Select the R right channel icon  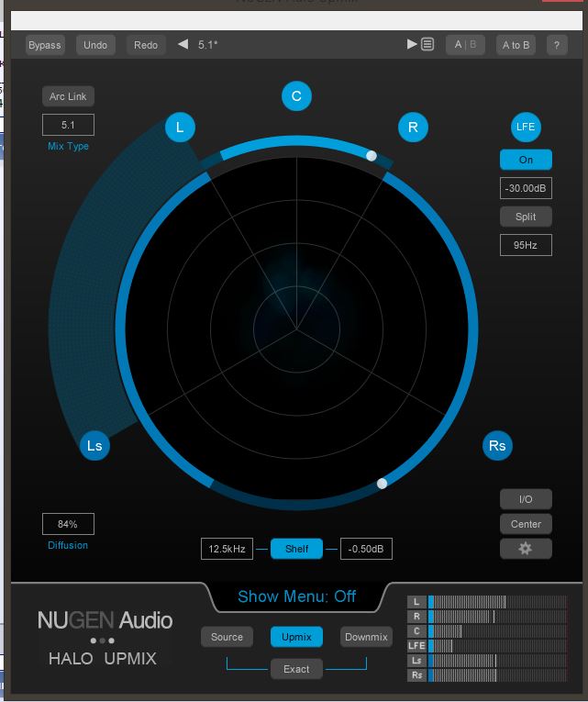[413, 128]
